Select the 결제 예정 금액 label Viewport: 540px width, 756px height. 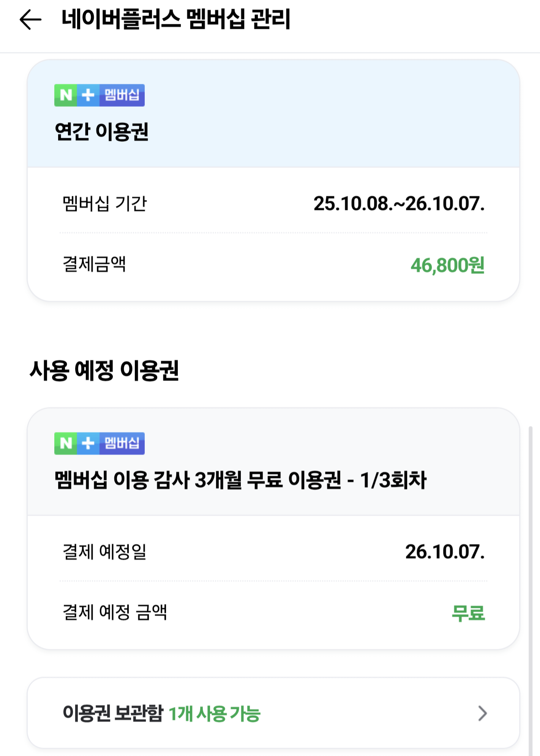[x=115, y=612]
